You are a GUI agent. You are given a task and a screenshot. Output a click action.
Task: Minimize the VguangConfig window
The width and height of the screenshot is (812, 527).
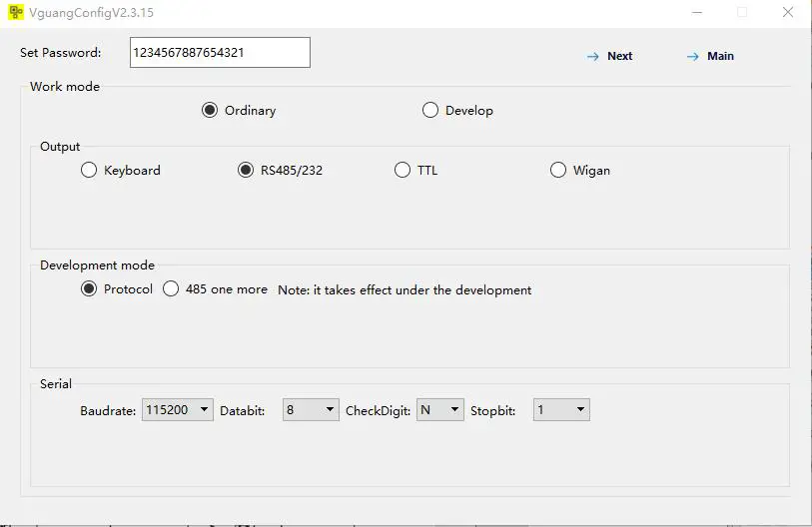point(697,12)
